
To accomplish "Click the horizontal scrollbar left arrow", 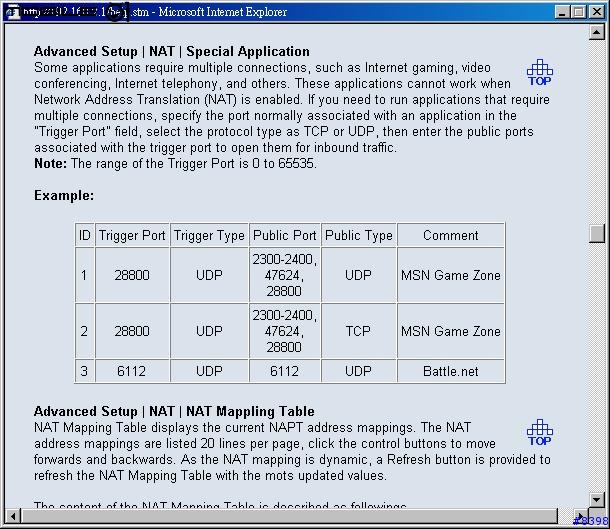I will coord(13,516).
